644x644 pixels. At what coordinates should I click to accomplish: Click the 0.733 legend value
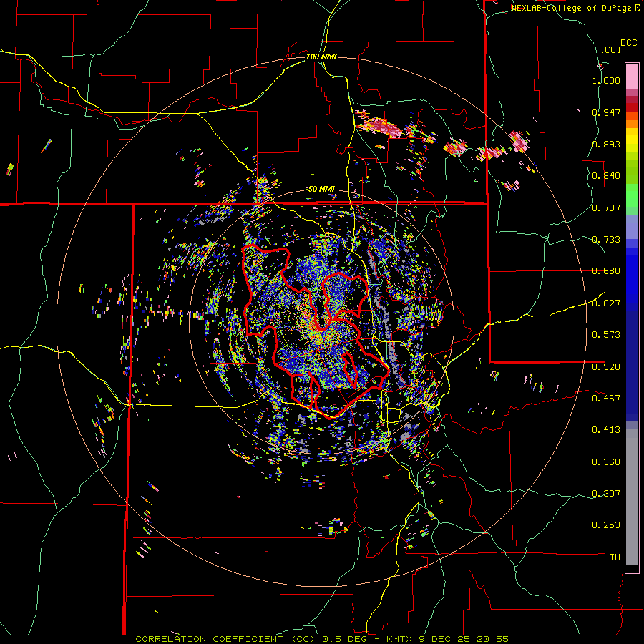pyautogui.click(x=606, y=240)
